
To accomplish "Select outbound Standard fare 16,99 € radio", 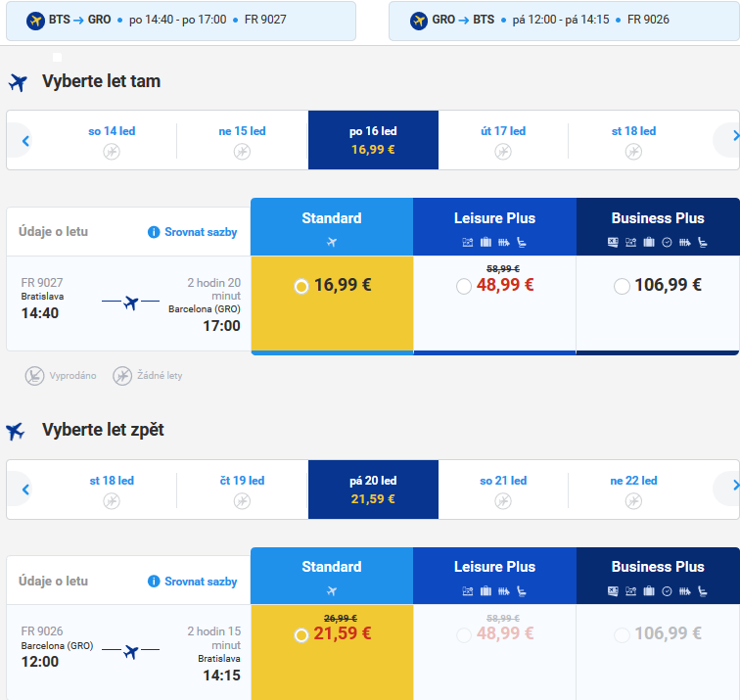I will (301, 287).
